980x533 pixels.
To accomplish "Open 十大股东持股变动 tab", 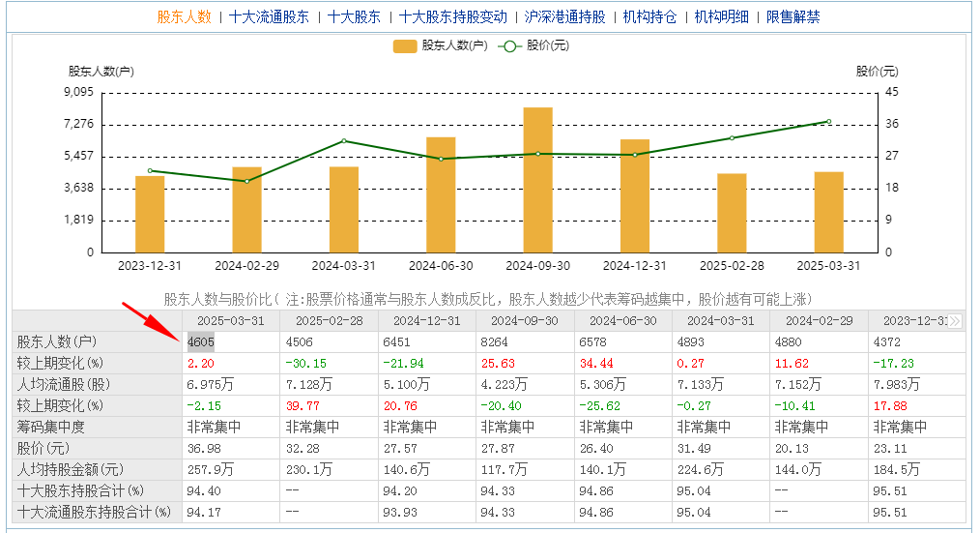I will [x=452, y=16].
